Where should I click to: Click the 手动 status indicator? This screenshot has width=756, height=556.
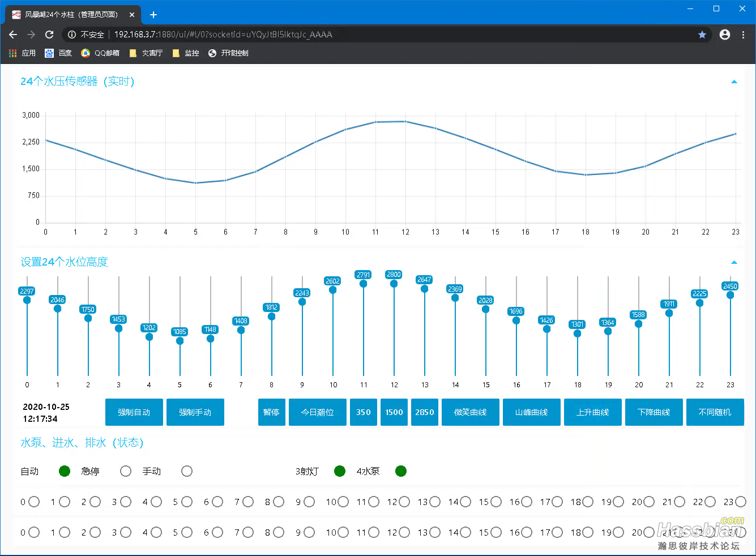[x=187, y=471]
